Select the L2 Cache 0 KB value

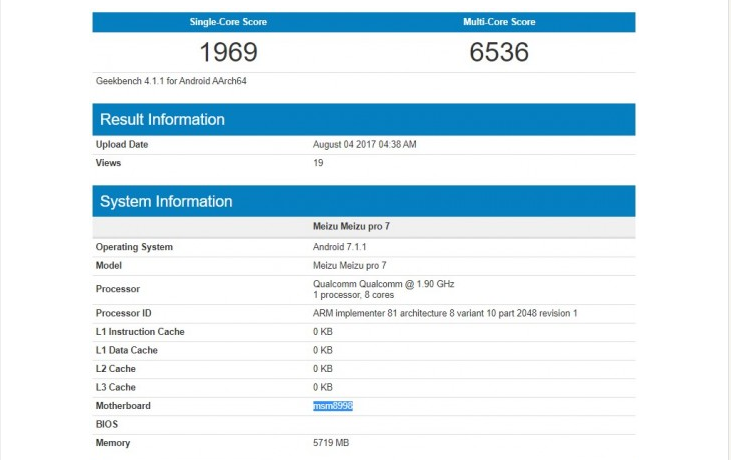[x=323, y=369]
